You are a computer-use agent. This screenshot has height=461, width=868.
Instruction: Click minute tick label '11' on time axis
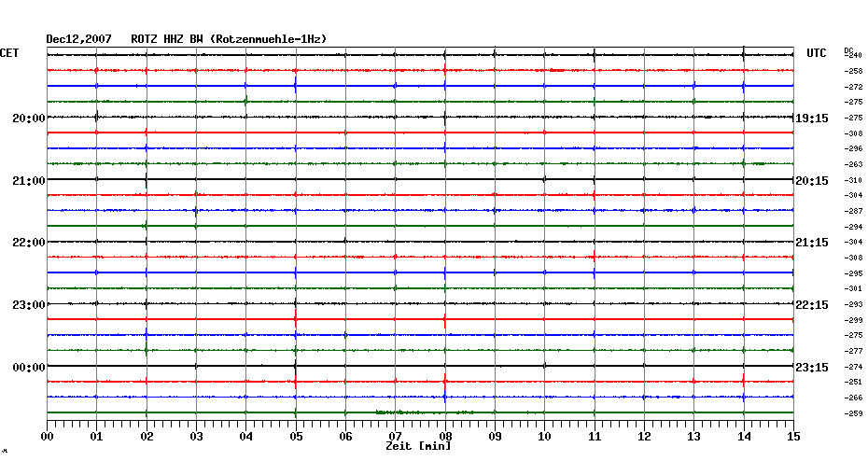click(595, 437)
